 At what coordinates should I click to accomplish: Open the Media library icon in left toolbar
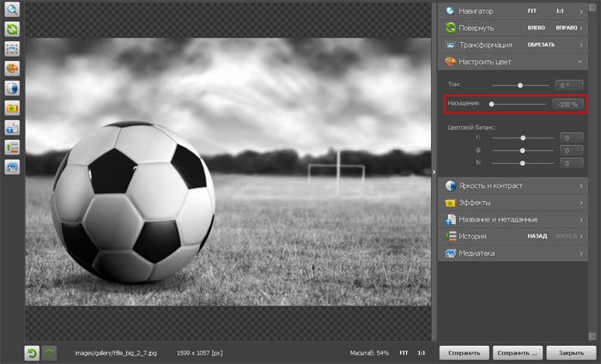pos(12,167)
